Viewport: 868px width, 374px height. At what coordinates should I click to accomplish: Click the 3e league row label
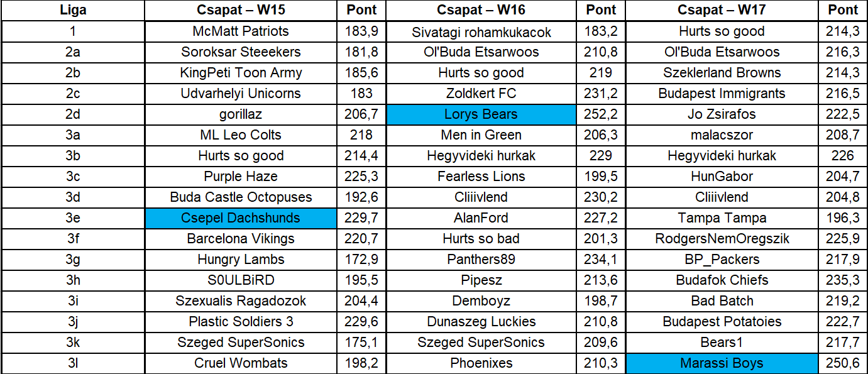click(x=72, y=218)
